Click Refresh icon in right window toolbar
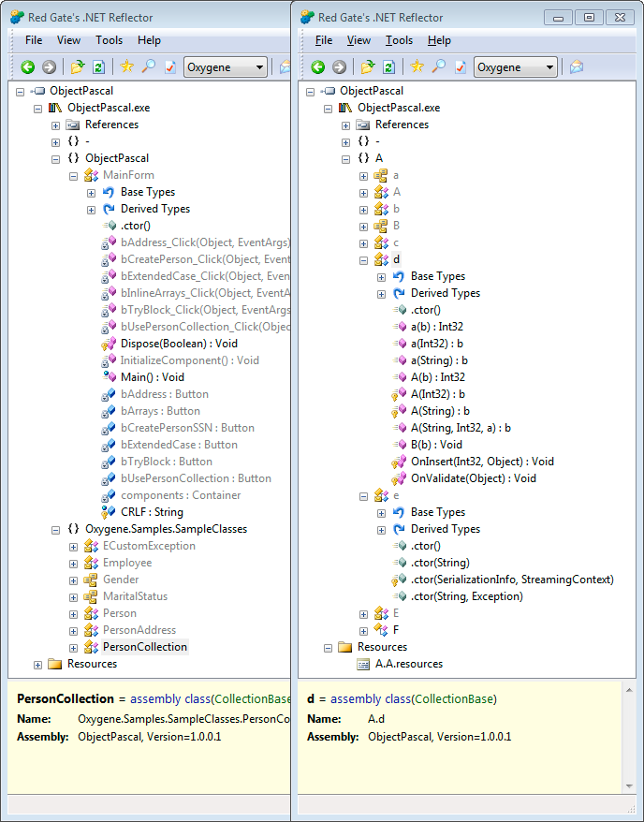 (388, 67)
